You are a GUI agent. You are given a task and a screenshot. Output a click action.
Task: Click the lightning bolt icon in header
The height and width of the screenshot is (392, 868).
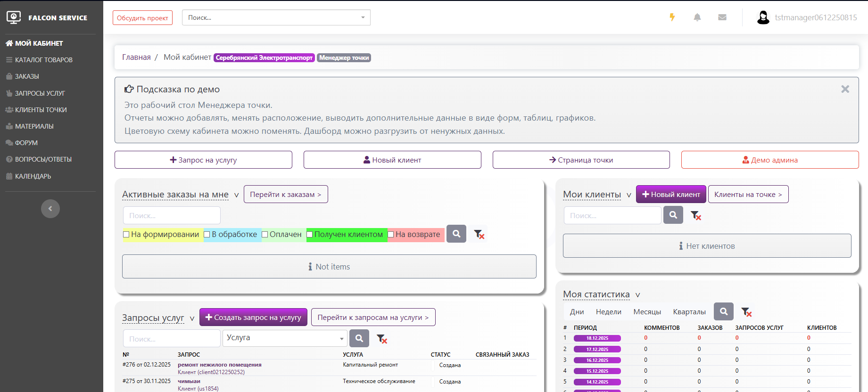(672, 17)
